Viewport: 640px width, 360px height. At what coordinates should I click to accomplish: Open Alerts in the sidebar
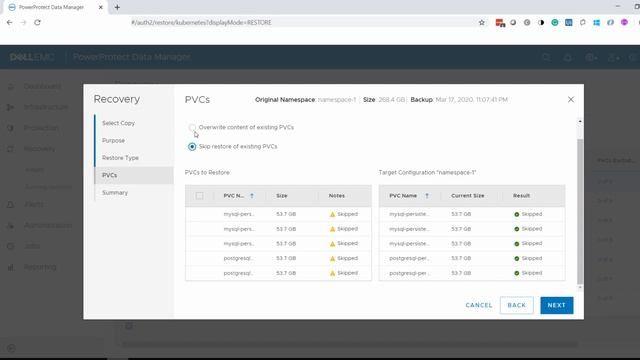(x=33, y=204)
